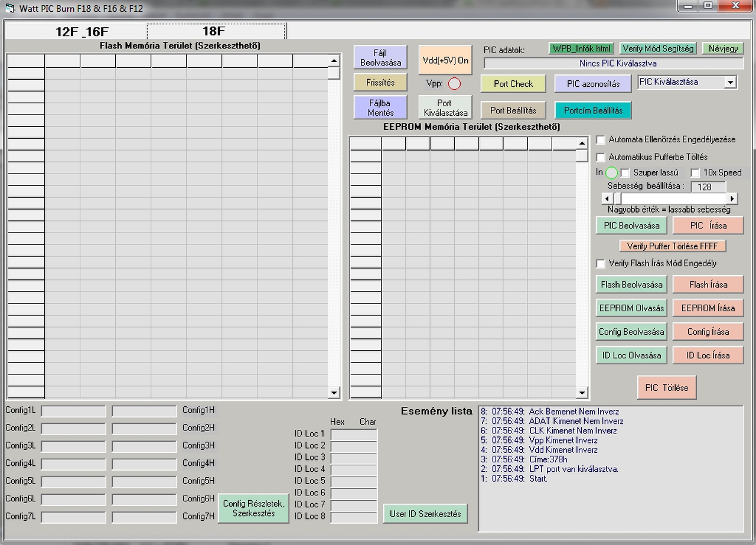Toggle Automatikus Pufferbe Töltés checkbox
The width and height of the screenshot is (756, 545).
pos(601,158)
